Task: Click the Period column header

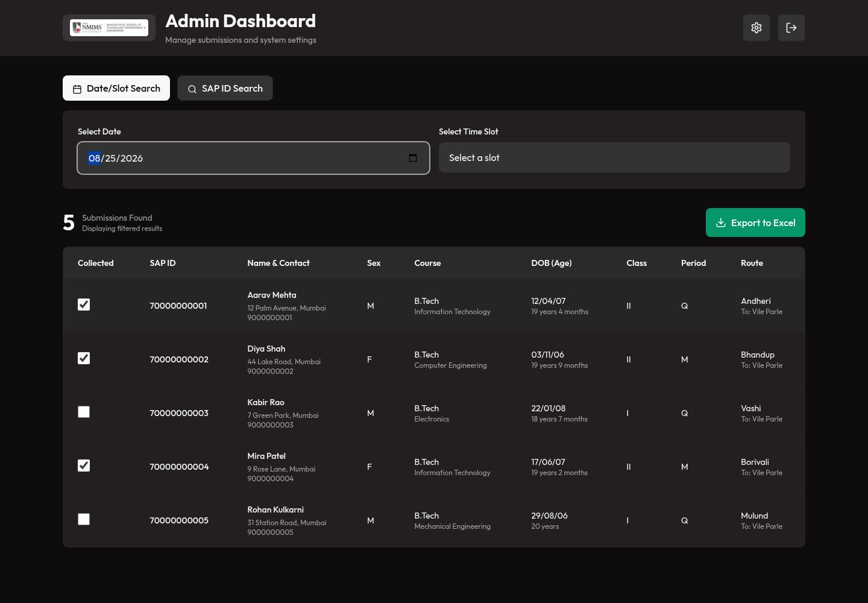Action: (x=693, y=263)
